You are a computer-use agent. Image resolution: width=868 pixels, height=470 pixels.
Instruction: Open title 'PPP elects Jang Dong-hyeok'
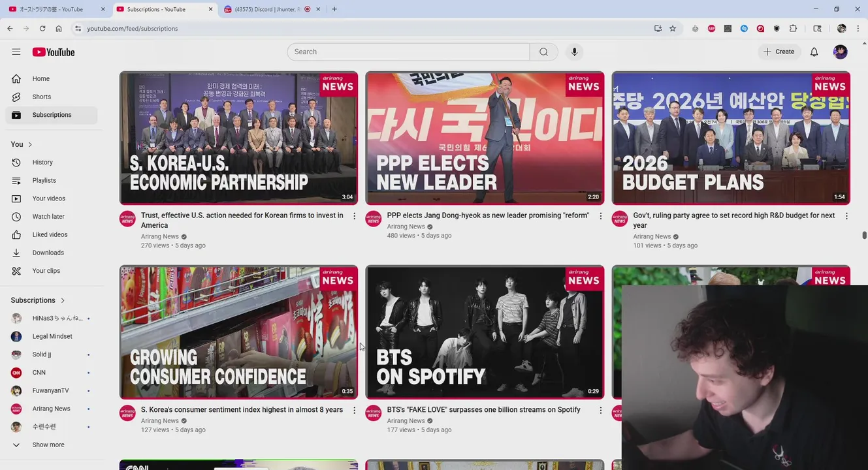click(488, 215)
